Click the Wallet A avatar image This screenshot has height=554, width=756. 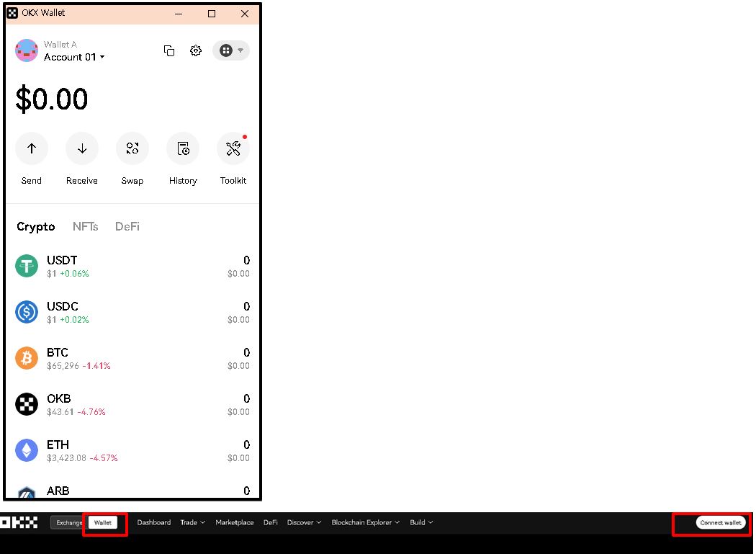coord(27,50)
